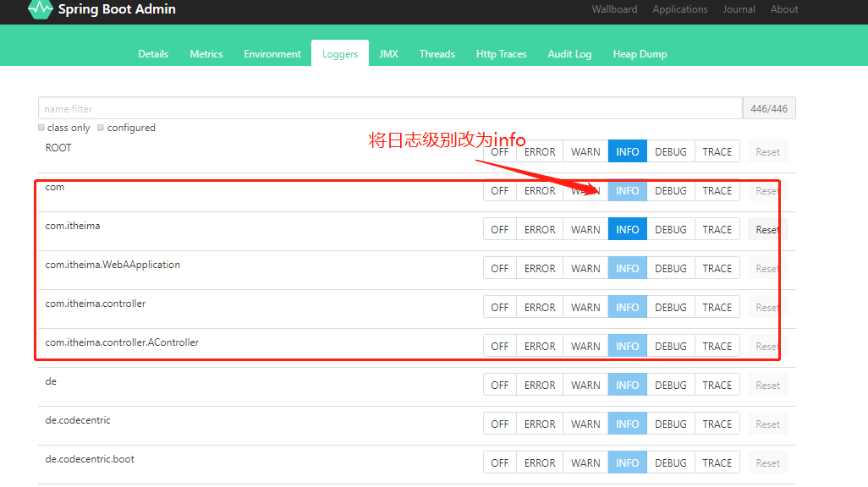This screenshot has width=868, height=487.
Task: Enable the class only checkbox
Action: [x=41, y=128]
